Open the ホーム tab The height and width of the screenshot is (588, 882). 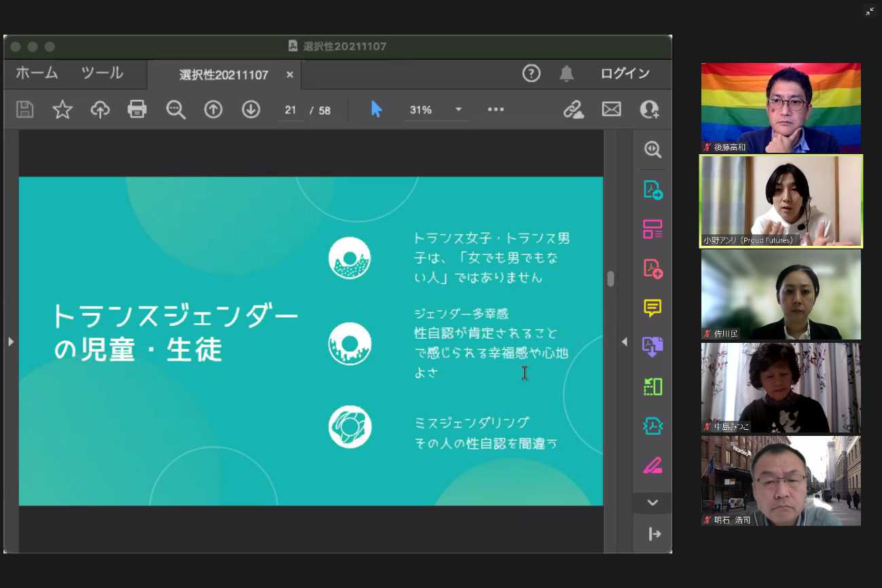click(x=37, y=73)
